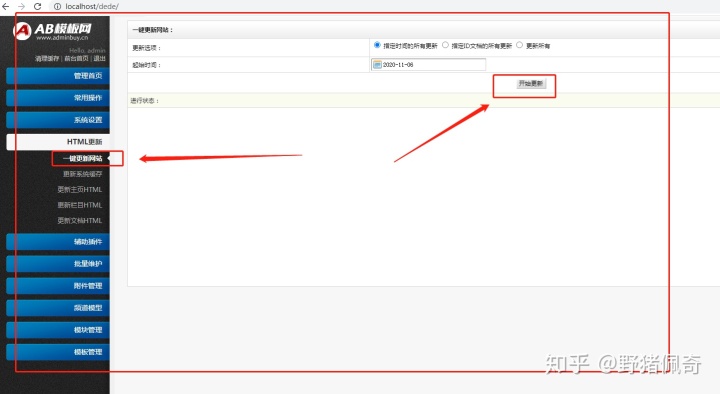Click the 一键更新网站： panel heading

[x=153, y=30]
